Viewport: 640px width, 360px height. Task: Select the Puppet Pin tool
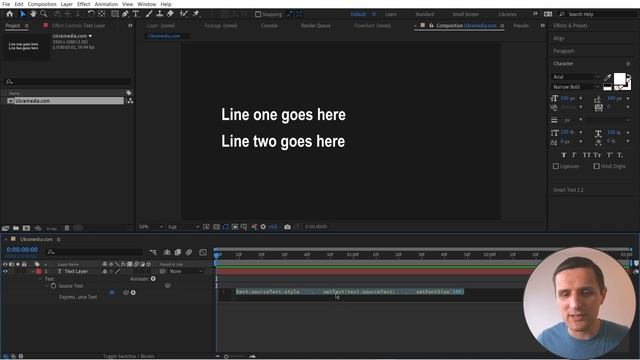[196, 14]
